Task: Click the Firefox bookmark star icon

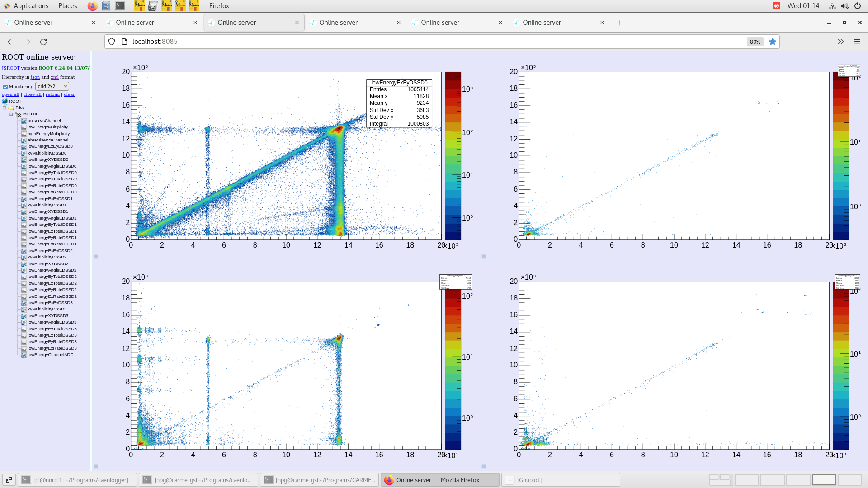Action: click(773, 42)
